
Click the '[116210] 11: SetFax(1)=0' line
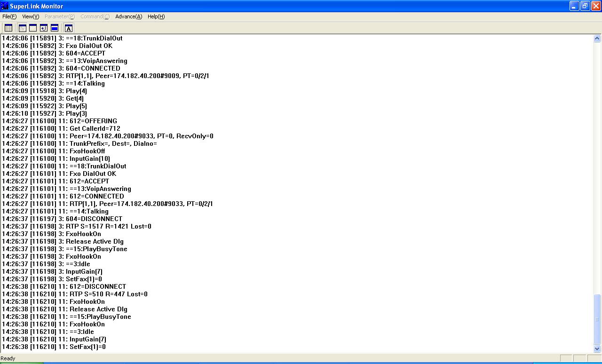click(x=54, y=347)
